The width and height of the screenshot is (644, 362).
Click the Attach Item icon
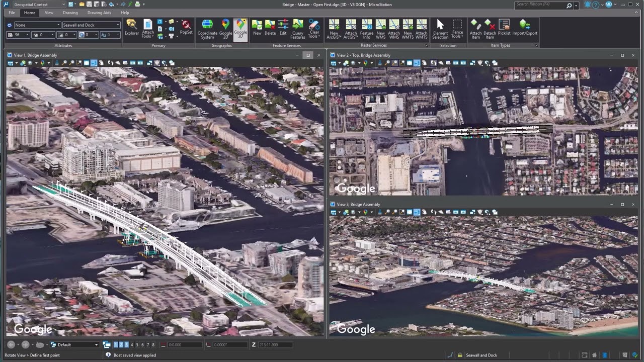[x=475, y=29]
